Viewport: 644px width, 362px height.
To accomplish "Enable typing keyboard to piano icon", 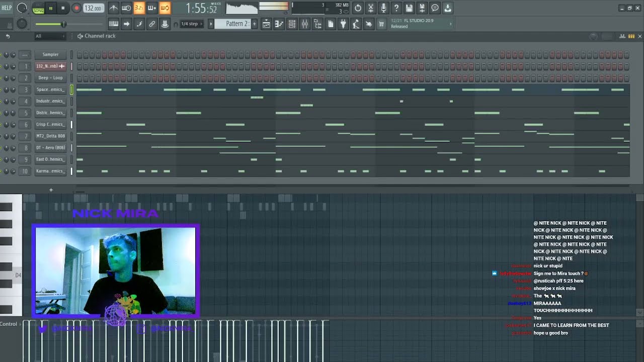I will click(114, 24).
